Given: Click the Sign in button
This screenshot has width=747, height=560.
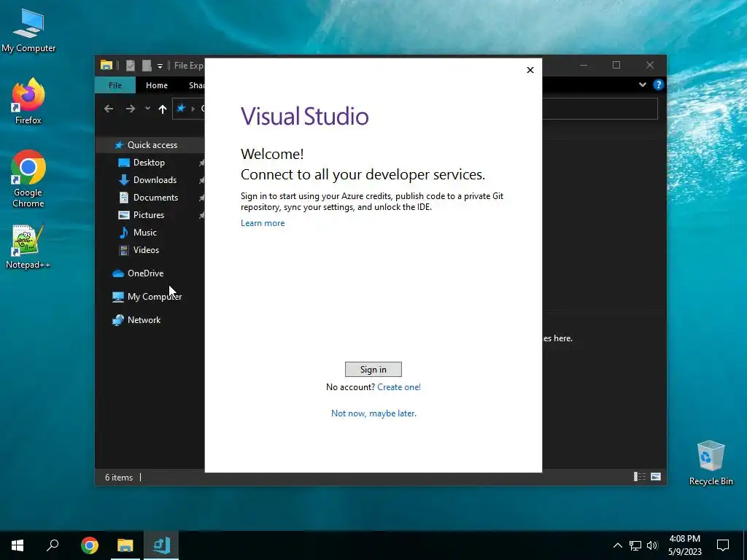Looking at the screenshot, I should [373, 370].
